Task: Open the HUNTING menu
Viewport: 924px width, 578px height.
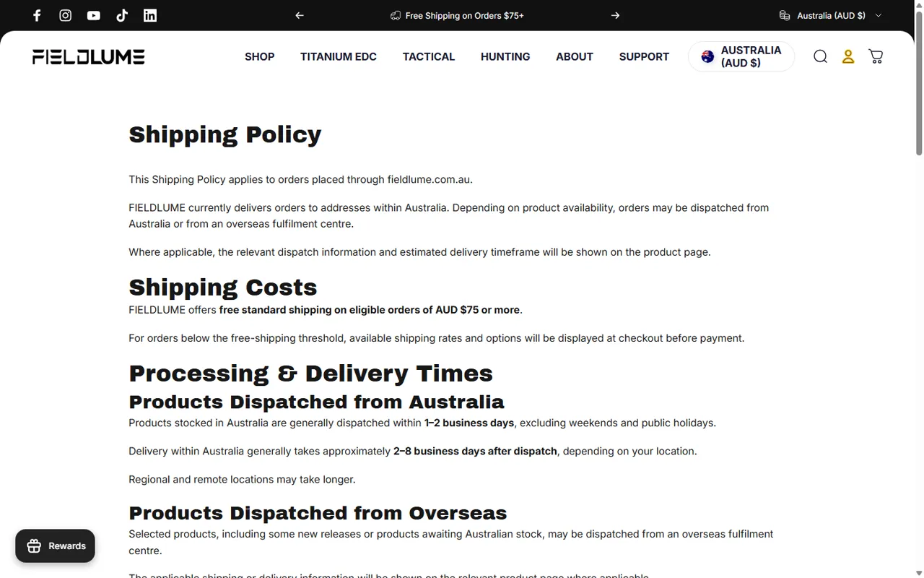Action: [505, 56]
